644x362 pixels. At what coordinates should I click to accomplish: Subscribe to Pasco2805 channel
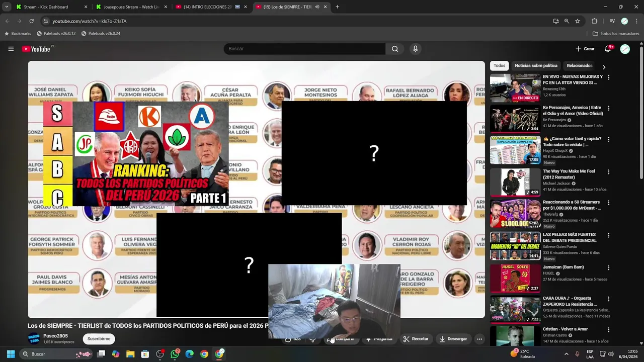(x=99, y=339)
